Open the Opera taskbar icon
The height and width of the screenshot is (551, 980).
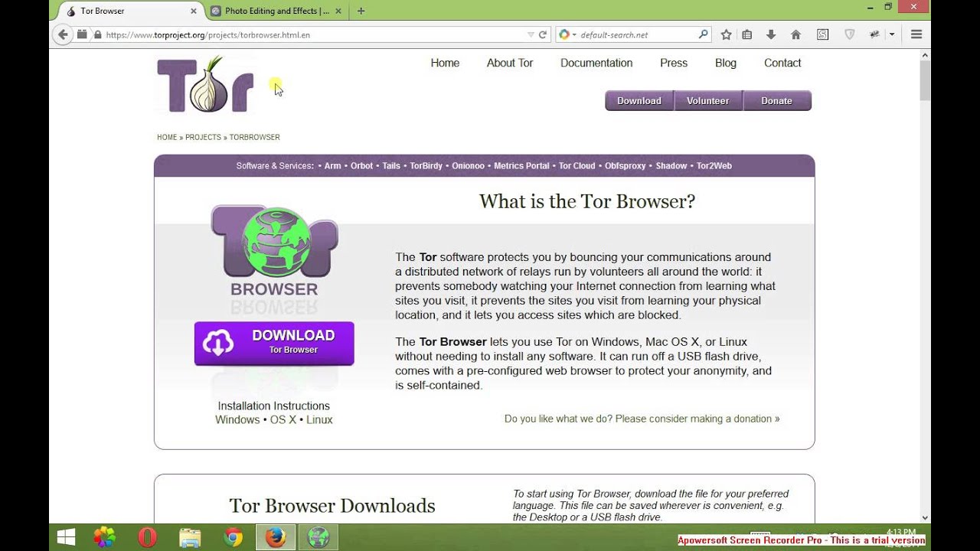147,538
